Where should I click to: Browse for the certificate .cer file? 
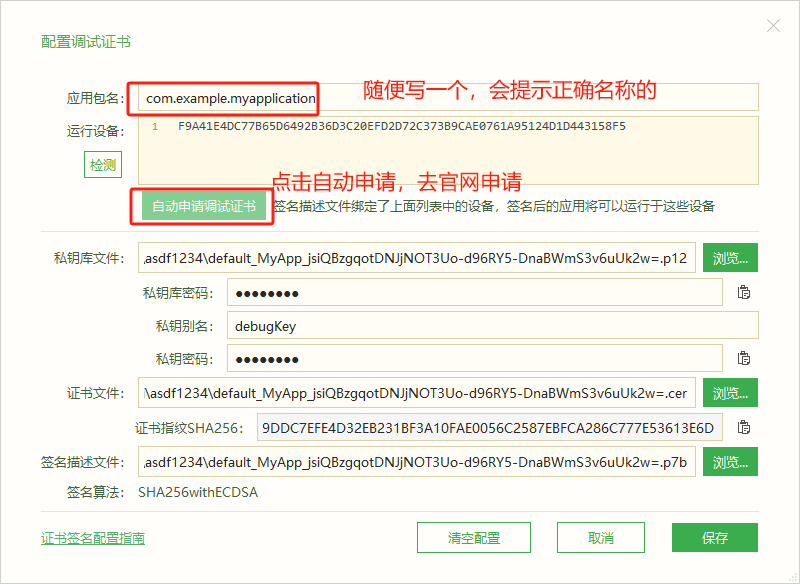coord(730,392)
